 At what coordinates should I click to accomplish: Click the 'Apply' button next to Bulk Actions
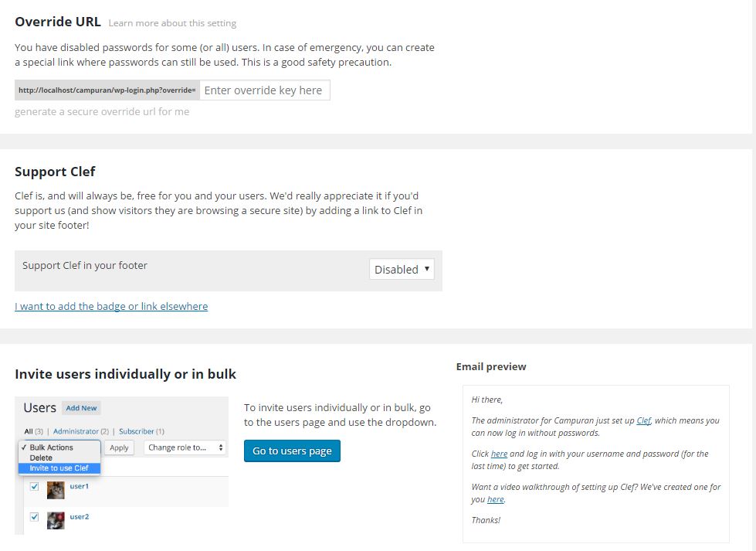(x=119, y=447)
